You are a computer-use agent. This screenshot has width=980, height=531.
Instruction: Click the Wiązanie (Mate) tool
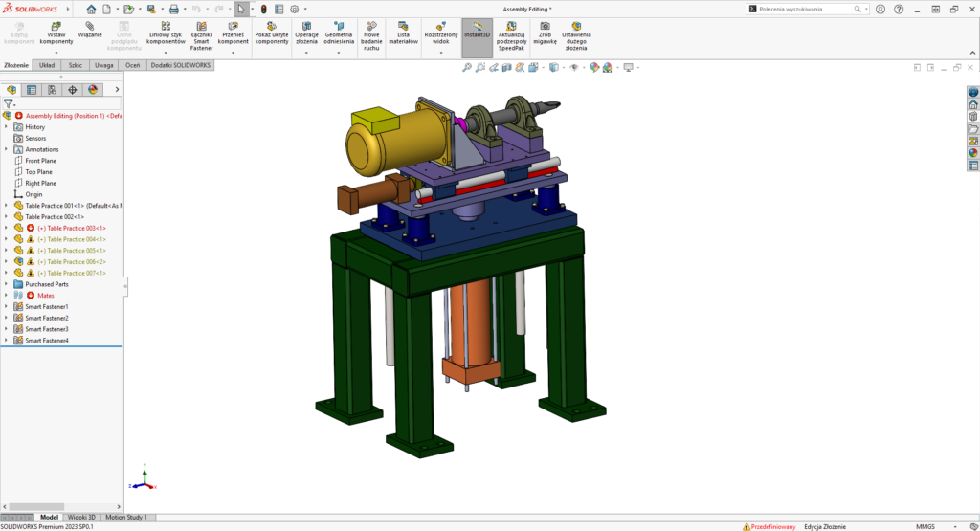click(90, 32)
